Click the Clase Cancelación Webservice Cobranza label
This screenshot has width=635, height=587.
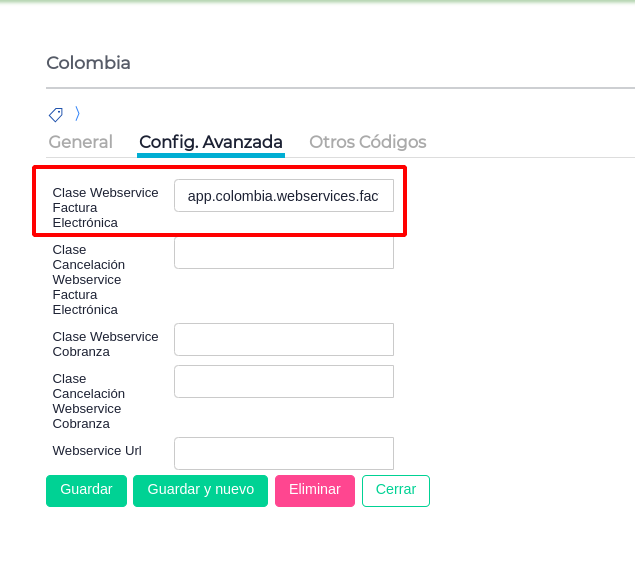pyautogui.click(x=89, y=401)
